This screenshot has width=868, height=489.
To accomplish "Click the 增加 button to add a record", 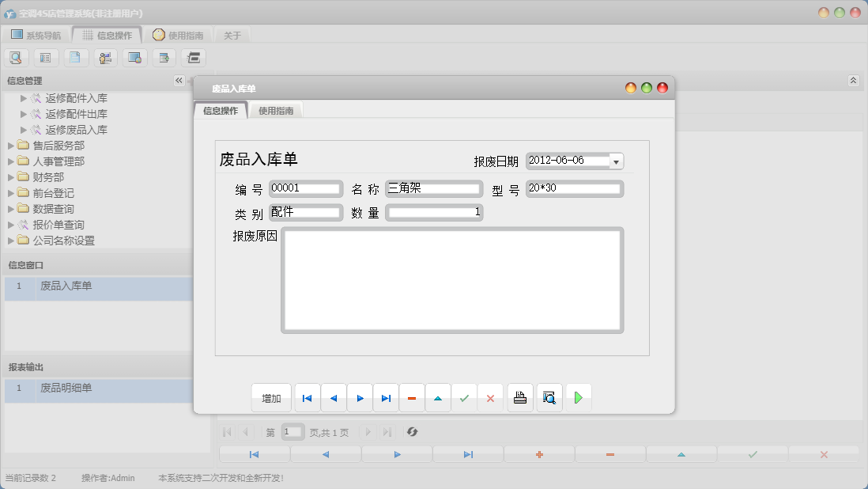I will coord(271,398).
